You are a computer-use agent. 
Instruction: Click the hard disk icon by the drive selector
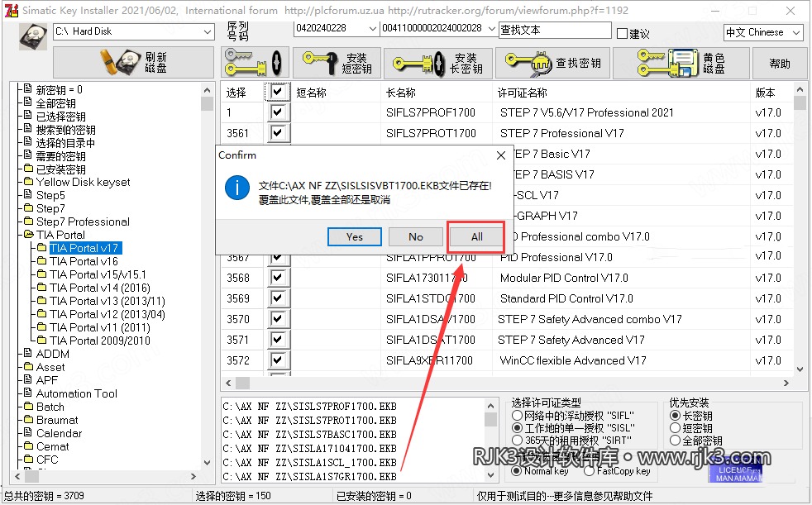tap(33, 36)
